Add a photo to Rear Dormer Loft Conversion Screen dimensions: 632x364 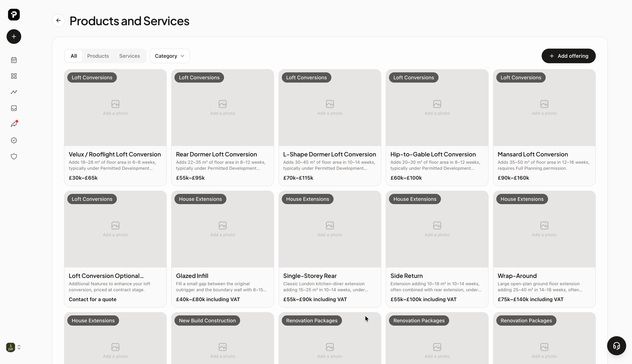coord(223,108)
